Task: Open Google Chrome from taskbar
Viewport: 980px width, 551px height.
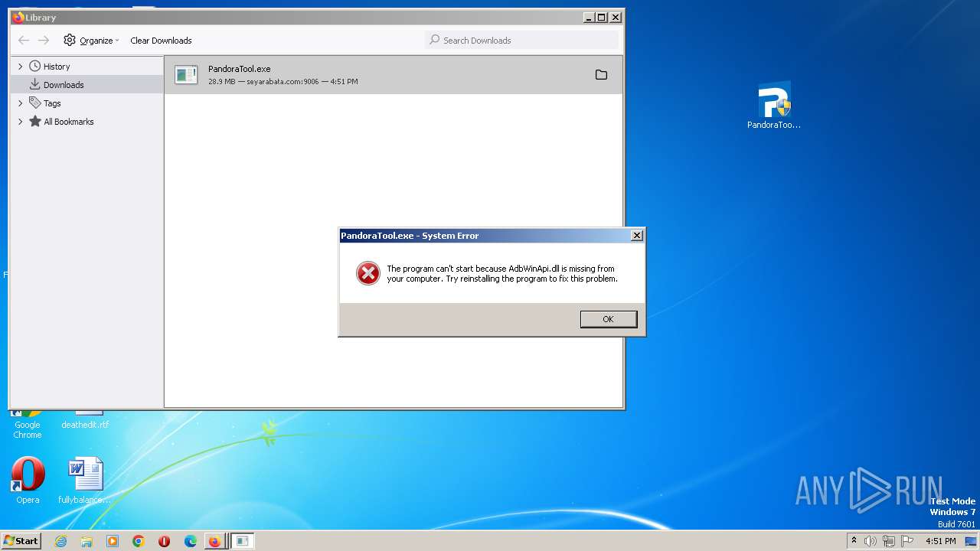Action: coord(139,541)
